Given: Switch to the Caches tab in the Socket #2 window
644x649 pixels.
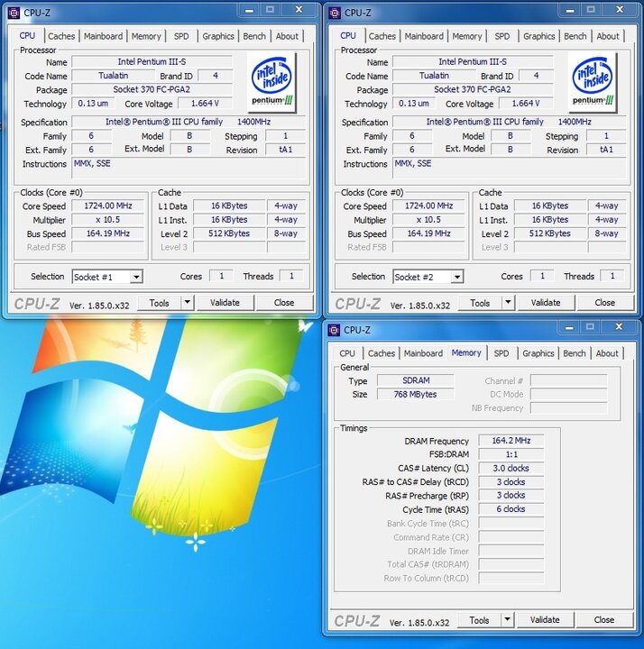Looking at the screenshot, I should [x=382, y=36].
